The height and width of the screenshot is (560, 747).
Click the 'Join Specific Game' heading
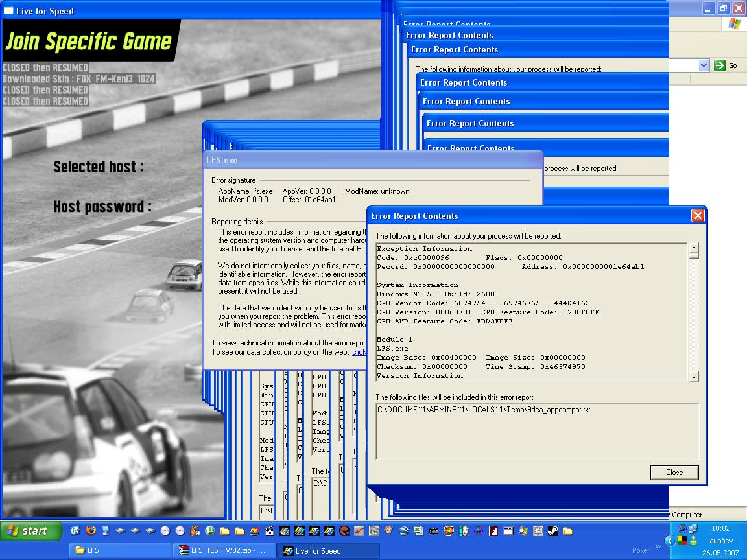click(x=88, y=41)
